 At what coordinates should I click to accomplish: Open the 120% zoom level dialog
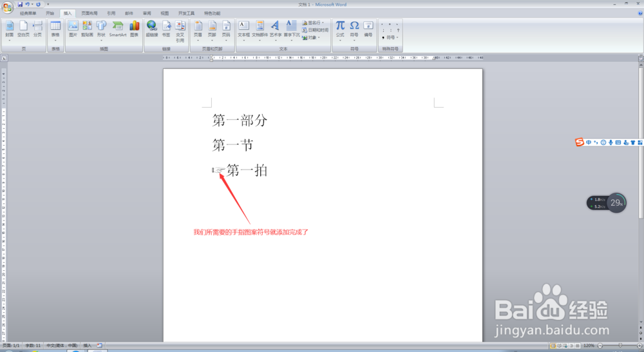click(589, 346)
